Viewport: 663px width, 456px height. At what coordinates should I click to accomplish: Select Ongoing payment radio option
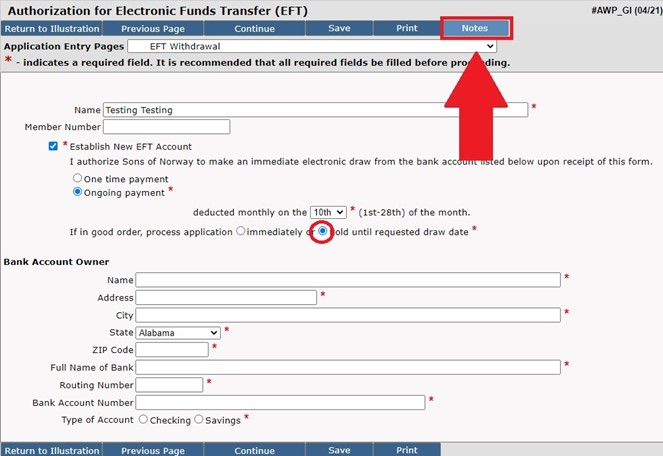tap(78, 192)
